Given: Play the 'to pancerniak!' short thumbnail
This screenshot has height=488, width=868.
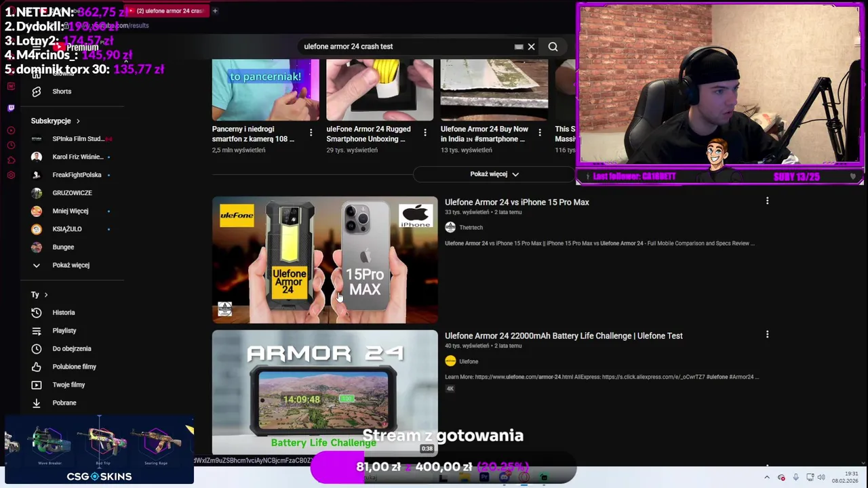Looking at the screenshot, I should point(265,89).
